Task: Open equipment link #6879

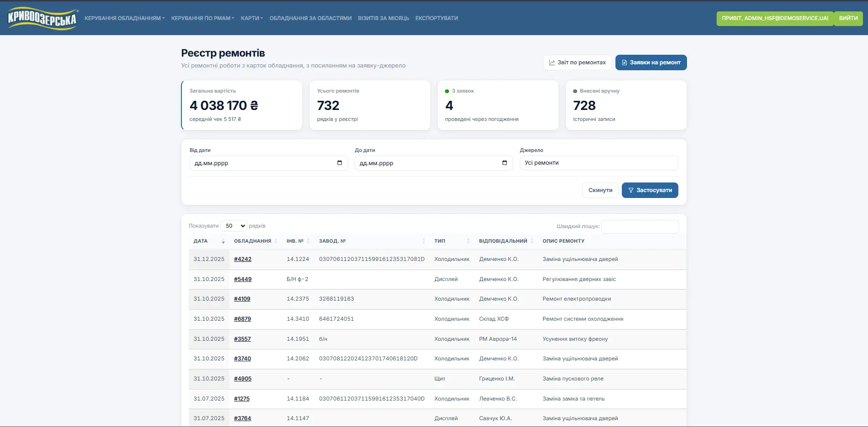Action: tap(243, 319)
